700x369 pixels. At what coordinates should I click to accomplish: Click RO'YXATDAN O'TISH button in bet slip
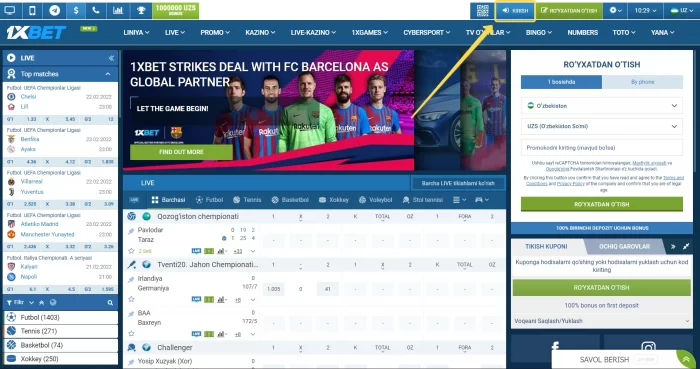click(601, 288)
